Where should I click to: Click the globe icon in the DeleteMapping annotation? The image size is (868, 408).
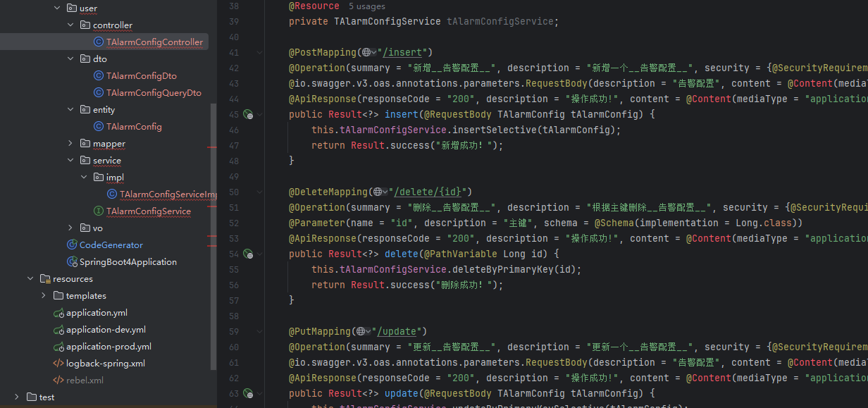[x=378, y=192]
